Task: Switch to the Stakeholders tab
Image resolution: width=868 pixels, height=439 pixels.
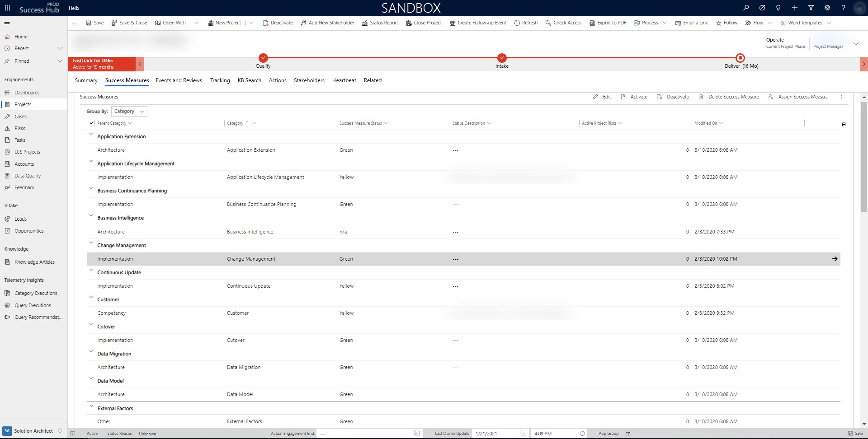Action: click(309, 80)
